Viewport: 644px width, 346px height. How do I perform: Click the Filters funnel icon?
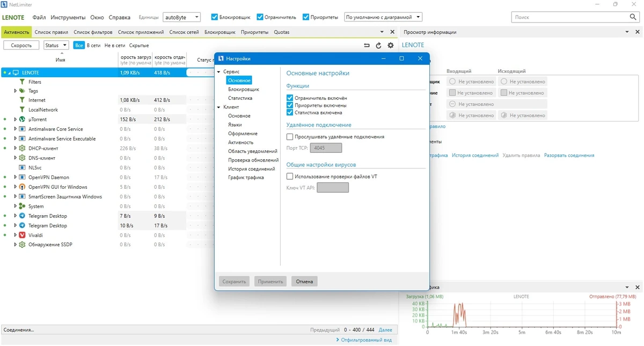[22, 82]
